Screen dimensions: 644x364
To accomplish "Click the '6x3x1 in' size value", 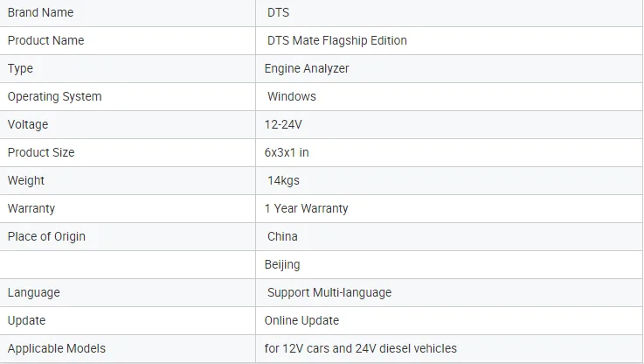I will (x=287, y=152).
